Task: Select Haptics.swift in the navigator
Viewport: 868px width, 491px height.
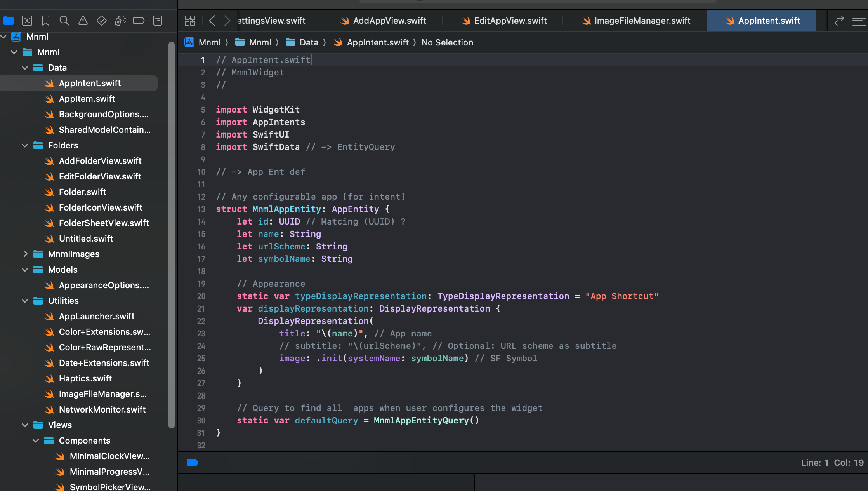Action: point(86,378)
